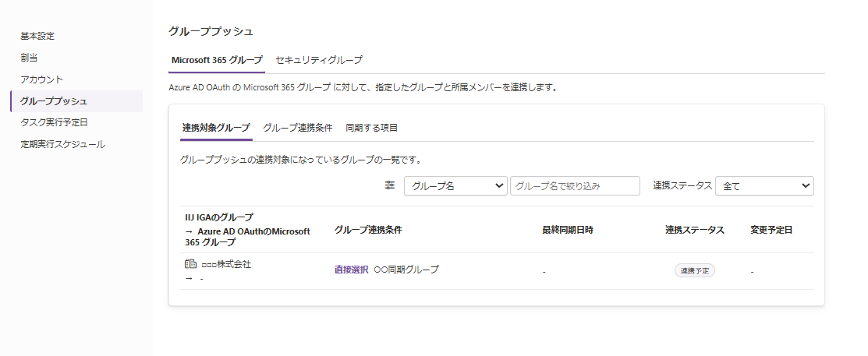
Task: Switch to the セキュリティグループ tab
Action: coord(318,59)
